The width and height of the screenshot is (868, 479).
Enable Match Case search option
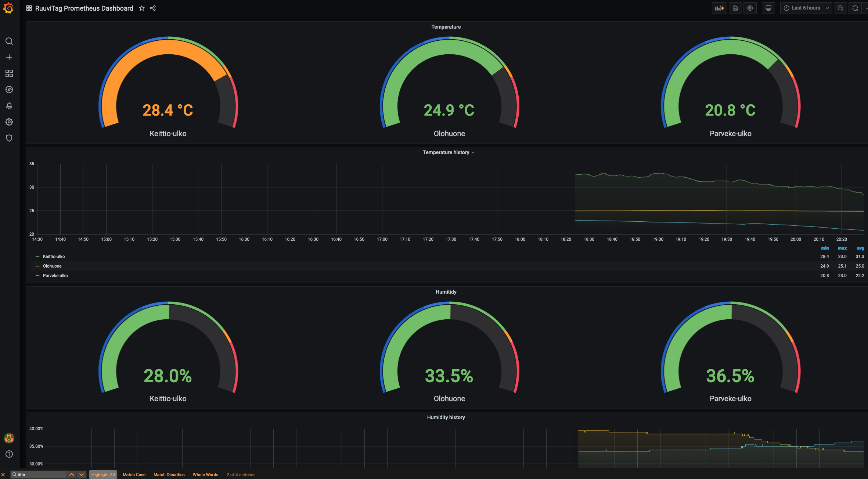134,475
